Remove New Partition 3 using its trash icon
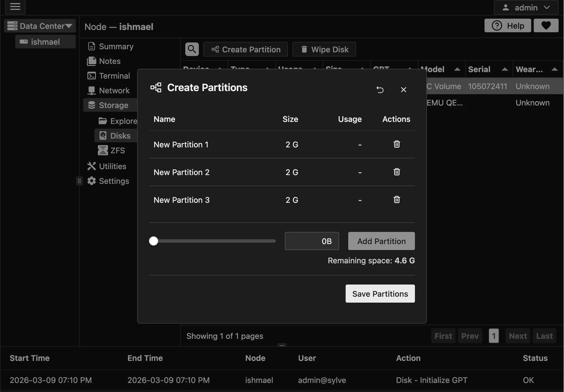Screen dimensions: 564x392 pos(397,199)
